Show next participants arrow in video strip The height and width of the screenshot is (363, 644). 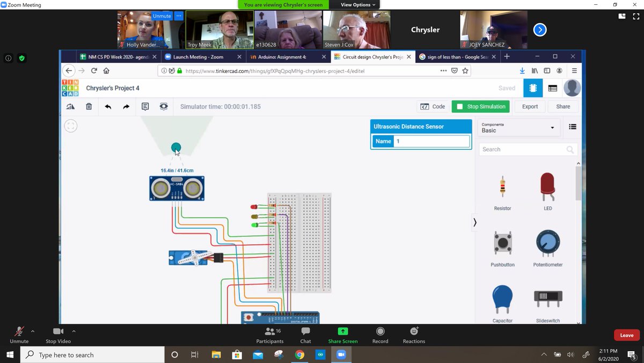click(540, 30)
